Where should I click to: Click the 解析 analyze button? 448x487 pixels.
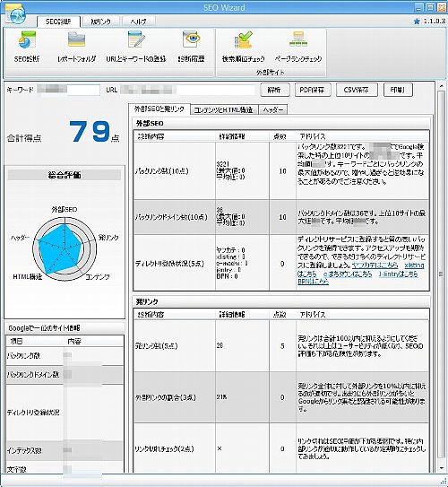point(274,90)
